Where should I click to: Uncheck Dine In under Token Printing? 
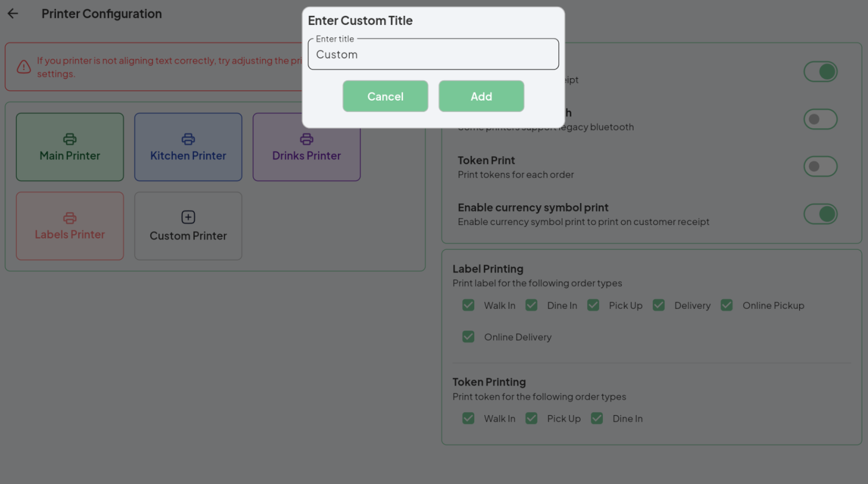pos(597,418)
